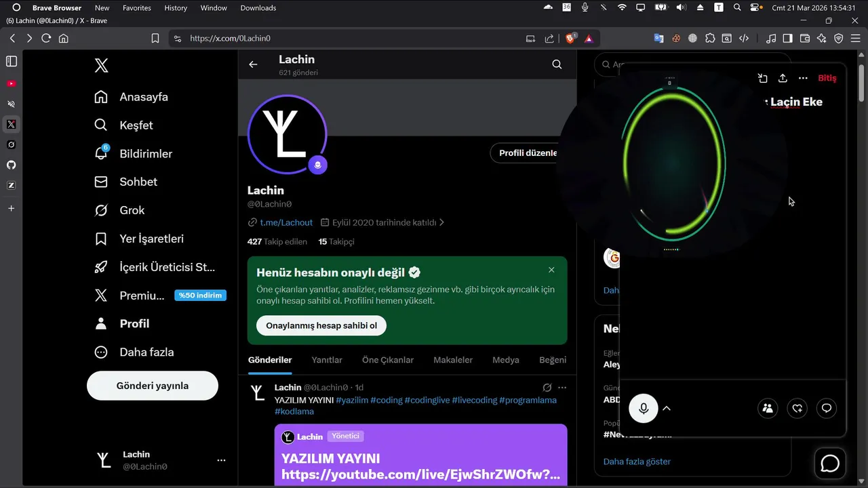Open Brave Wallet icon
868x488 pixels.
[x=805, y=39]
